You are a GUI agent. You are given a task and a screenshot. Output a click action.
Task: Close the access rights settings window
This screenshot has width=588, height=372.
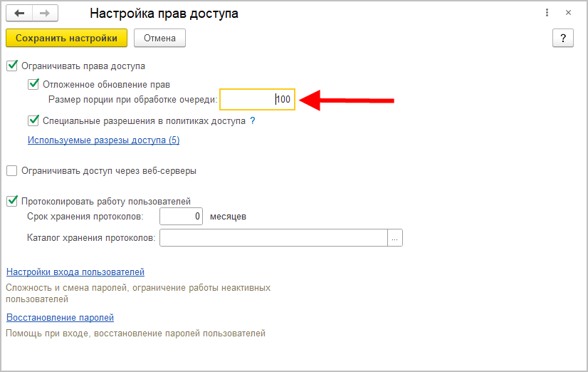(568, 13)
